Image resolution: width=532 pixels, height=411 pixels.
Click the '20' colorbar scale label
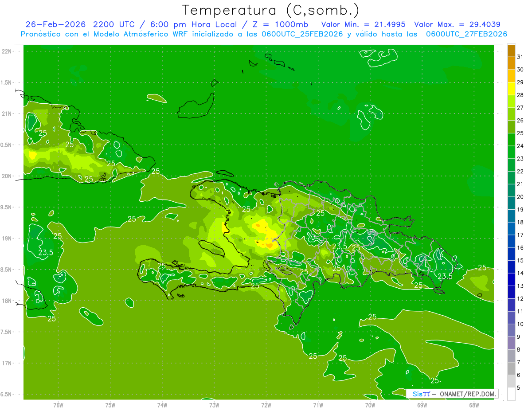tap(520, 197)
